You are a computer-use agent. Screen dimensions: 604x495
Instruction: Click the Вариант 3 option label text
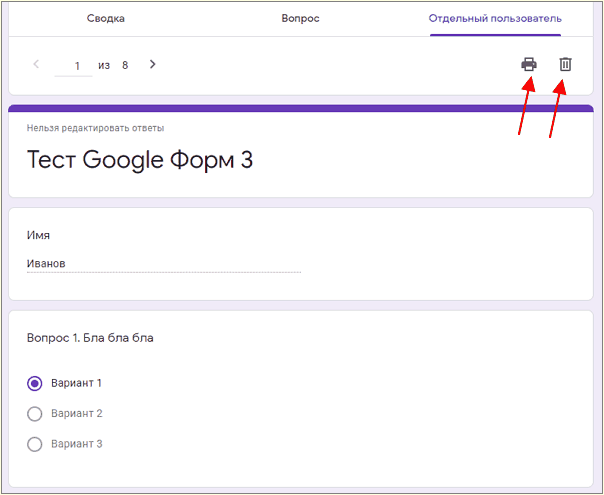click(x=77, y=444)
